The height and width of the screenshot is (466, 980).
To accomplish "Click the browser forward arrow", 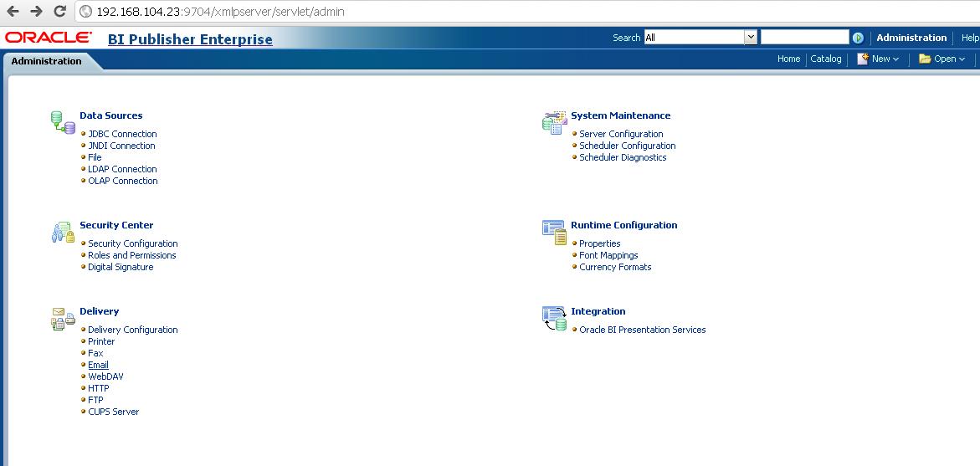I will coord(36,11).
